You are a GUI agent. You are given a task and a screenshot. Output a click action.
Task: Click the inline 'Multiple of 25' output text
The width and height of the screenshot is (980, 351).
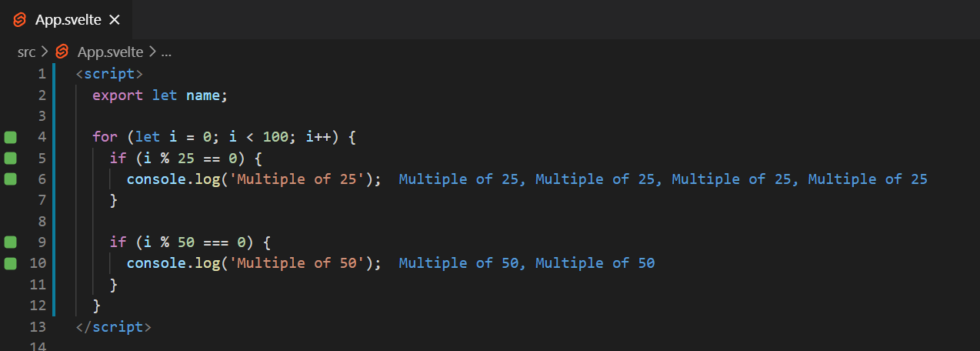(x=663, y=179)
